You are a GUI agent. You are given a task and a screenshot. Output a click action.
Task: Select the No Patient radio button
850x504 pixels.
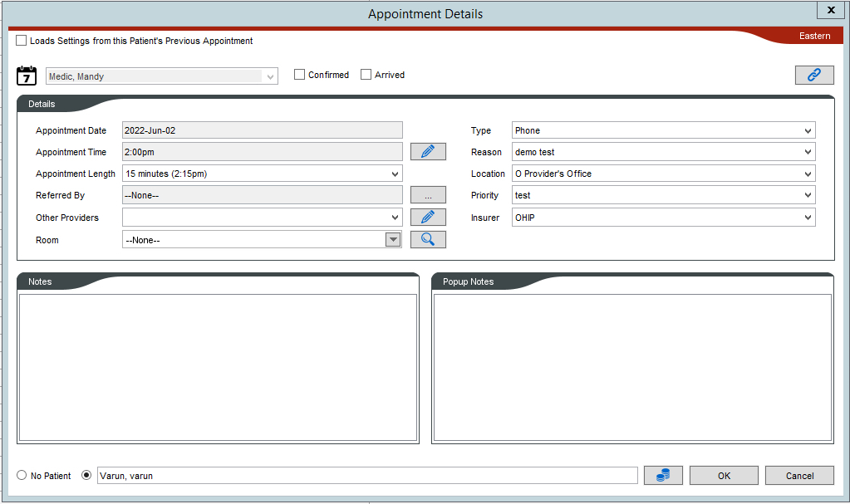[22, 475]
